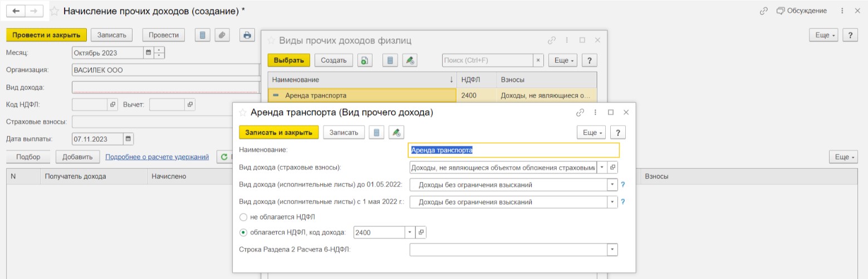
Task: Open the calendar for Дата выплаты
Action: tap(128, 139)
